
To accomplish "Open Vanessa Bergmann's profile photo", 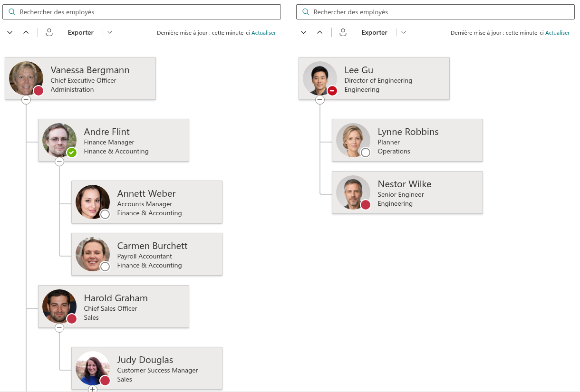I will pyautogui.click(x=26, y=78).
